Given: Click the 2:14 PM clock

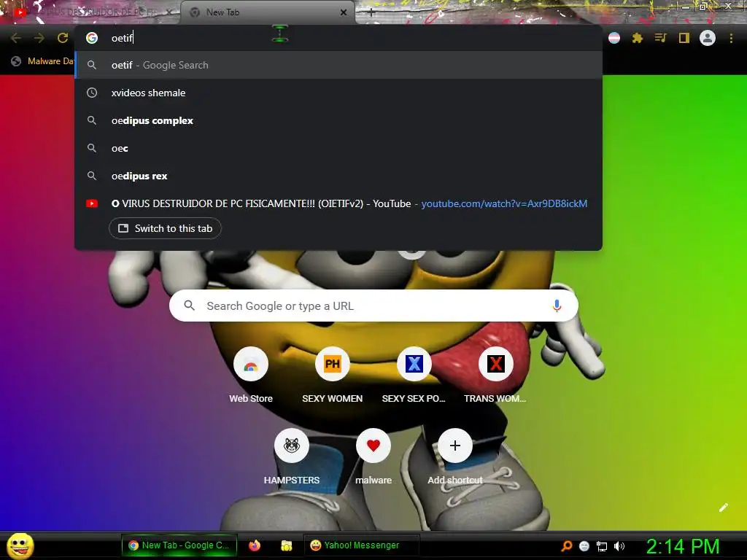Looking at the screenshot, I should (682, 546).
